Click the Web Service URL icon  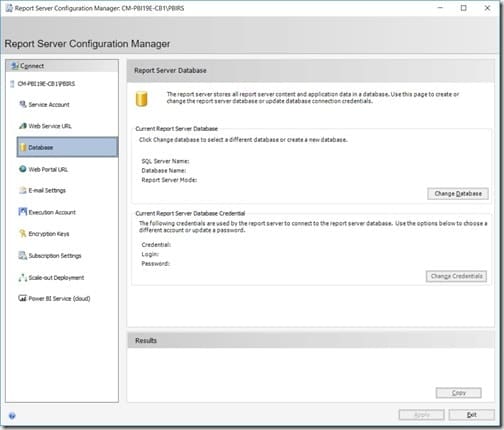pos(23,126)
